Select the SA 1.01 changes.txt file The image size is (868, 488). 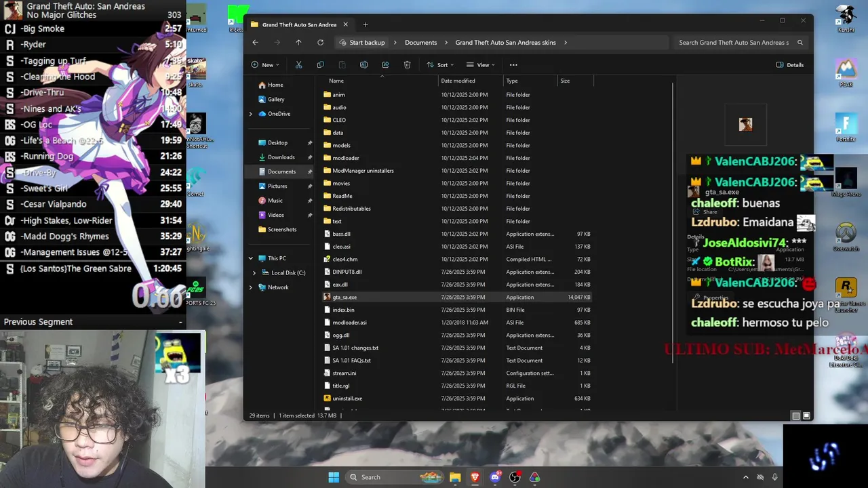point(355,348)
